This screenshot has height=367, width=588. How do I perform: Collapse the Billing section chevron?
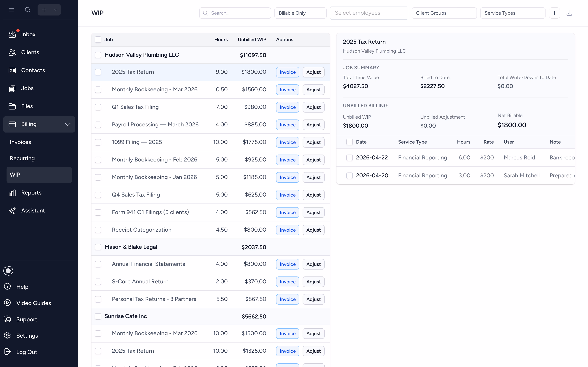tap(68, 124)
